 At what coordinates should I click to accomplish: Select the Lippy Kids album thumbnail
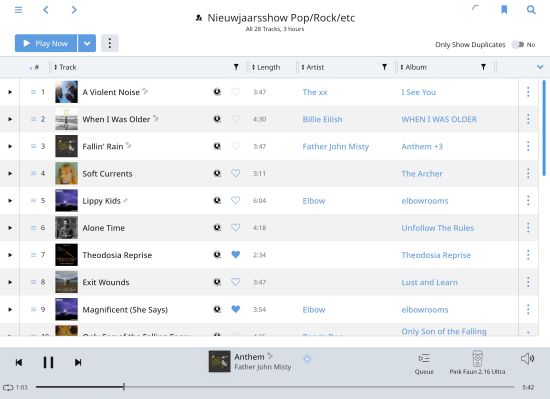(66, 201)
